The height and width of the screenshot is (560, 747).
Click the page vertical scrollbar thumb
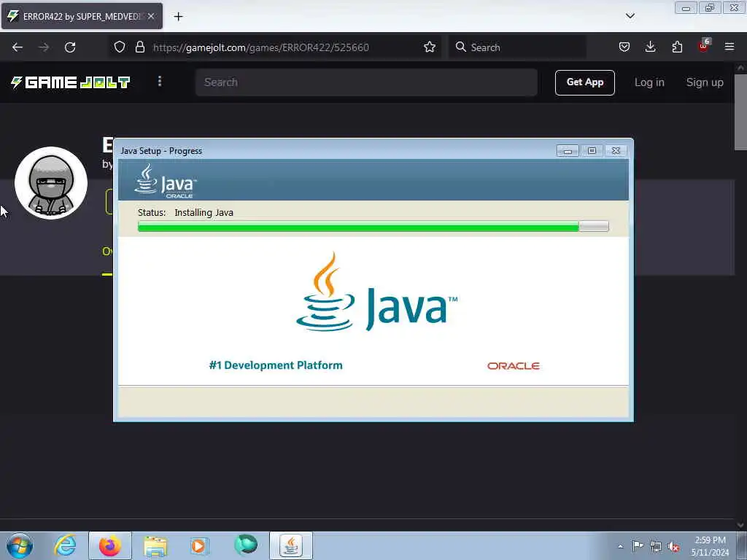click(740, 112)
